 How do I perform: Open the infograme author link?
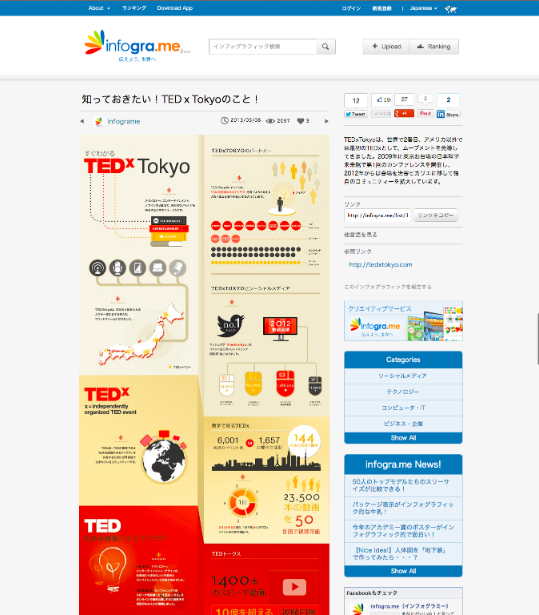point(124,122)
